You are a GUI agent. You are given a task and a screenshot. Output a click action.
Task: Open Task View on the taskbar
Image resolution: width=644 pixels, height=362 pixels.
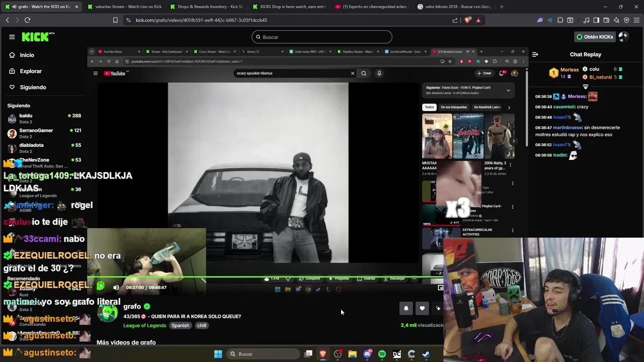pyautogui.click(x=308, y=354)
